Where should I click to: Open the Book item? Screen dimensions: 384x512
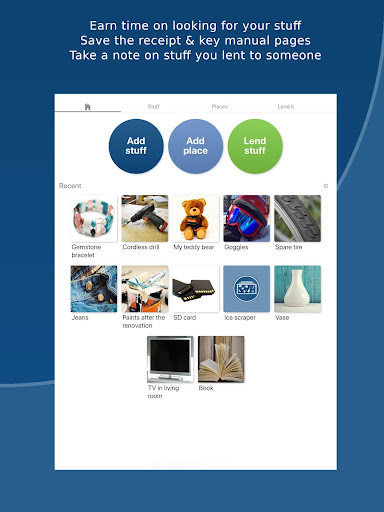221,359
